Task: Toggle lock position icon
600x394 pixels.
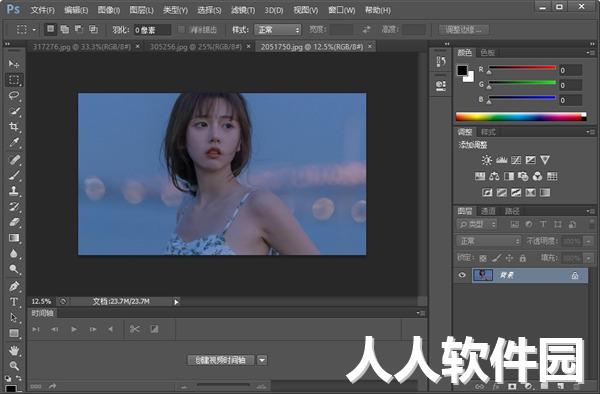Action: pyautogui.click(x=509, y=258)
